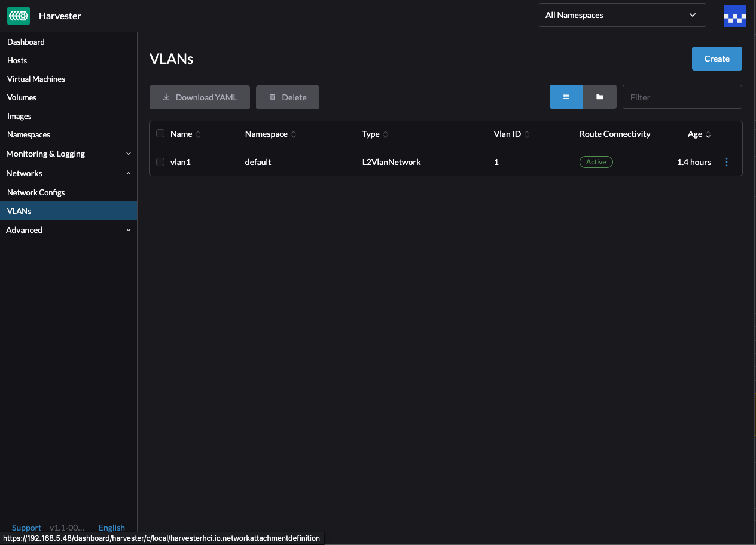Click the Rancher icon in the top right
The image size is (756, 545).
pyautogui.click(x=734, y=16)
